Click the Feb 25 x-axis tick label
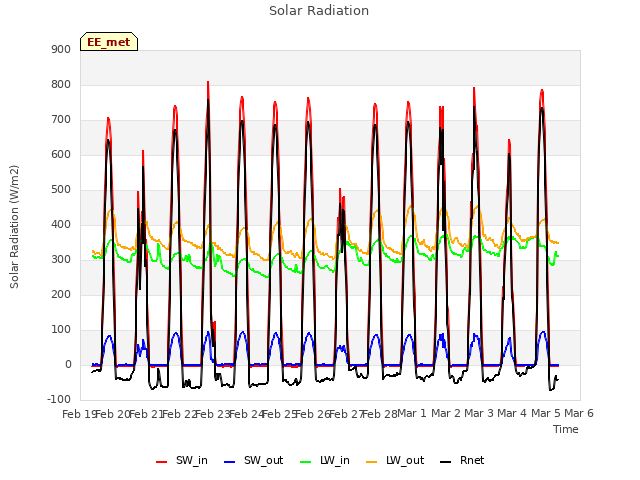Screen dimensions: 640x480 click(x=280, y=414)
